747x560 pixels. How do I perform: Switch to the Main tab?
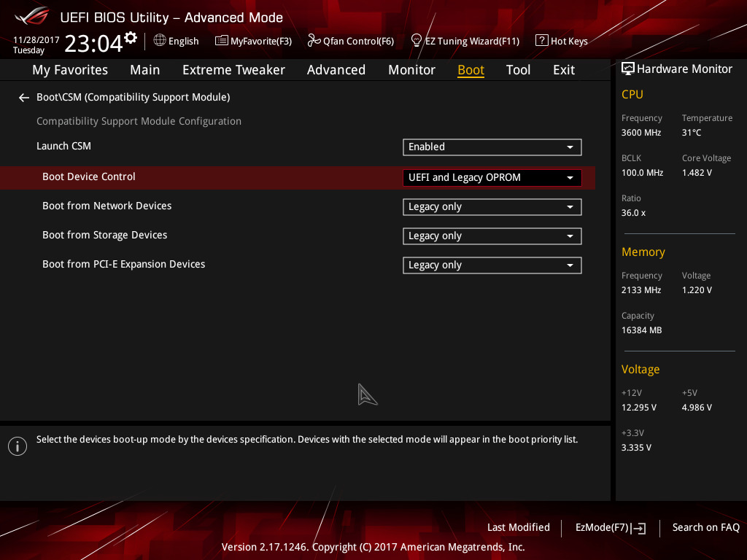point(145,70)
